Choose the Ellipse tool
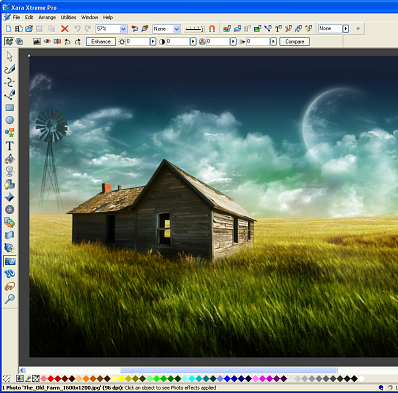Screen dimensions: 398x393 [9, 120]
